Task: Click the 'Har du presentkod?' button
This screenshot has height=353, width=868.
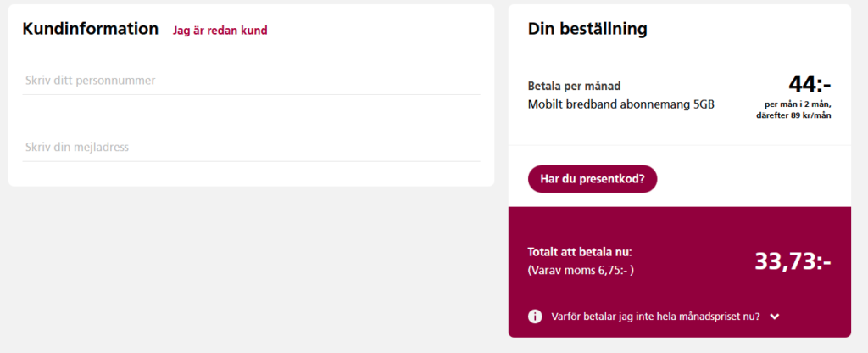Action: click(593, 179)
